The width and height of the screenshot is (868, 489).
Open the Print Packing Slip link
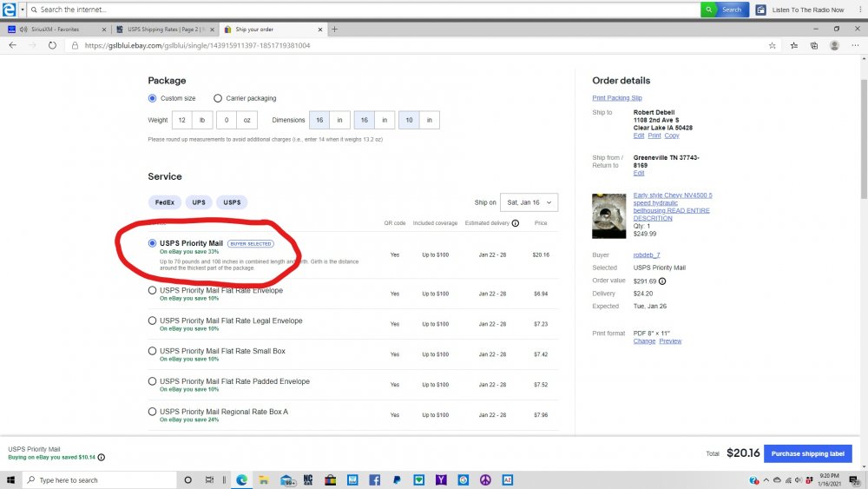point(616,98)
